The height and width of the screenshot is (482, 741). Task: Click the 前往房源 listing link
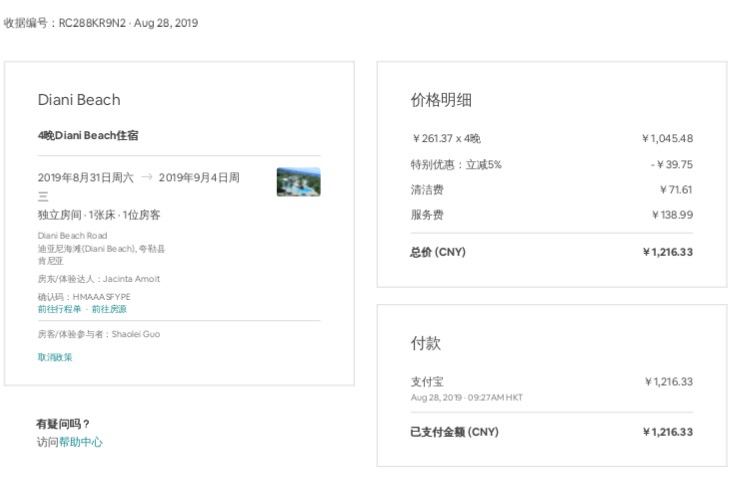[108, 309]
